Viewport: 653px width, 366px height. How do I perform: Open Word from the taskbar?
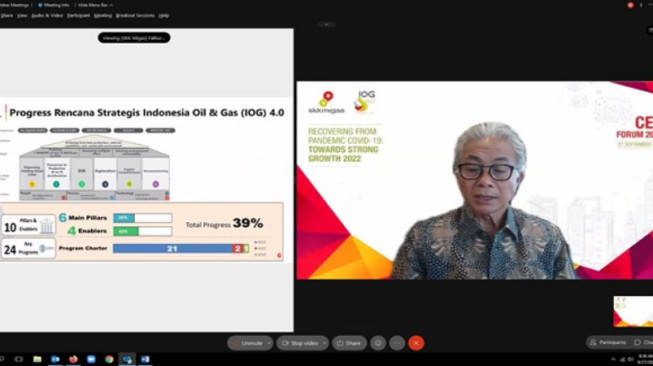(145, 359)
